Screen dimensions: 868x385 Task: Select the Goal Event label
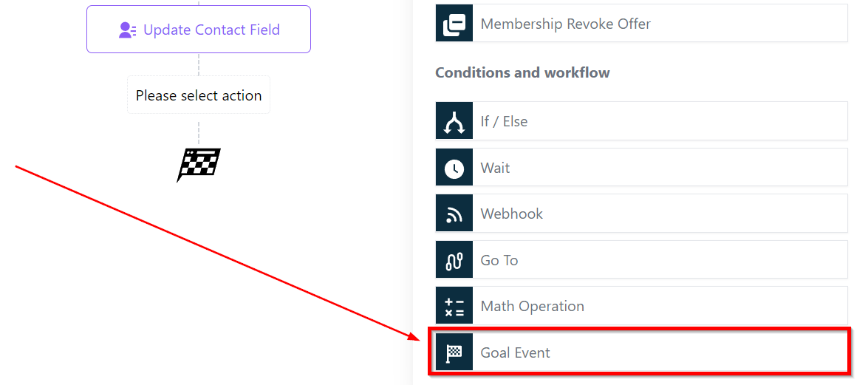coord(515,352)
